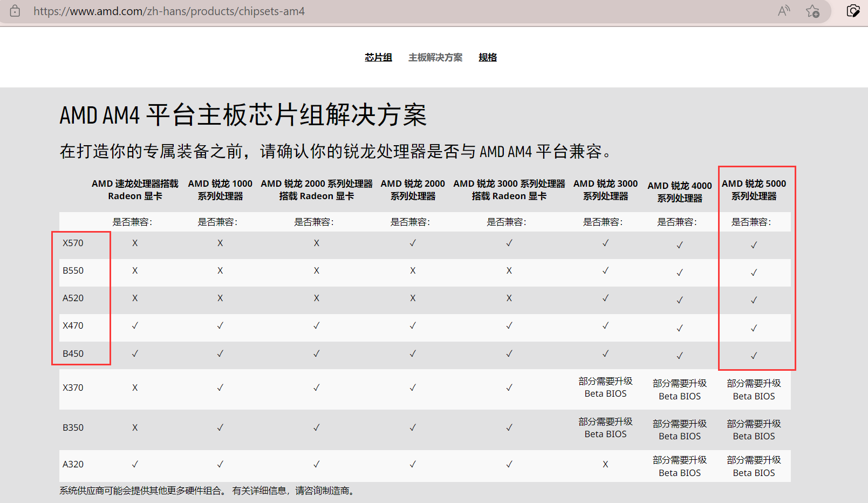Select the amd.com URL in address bar

coord(169,11)
